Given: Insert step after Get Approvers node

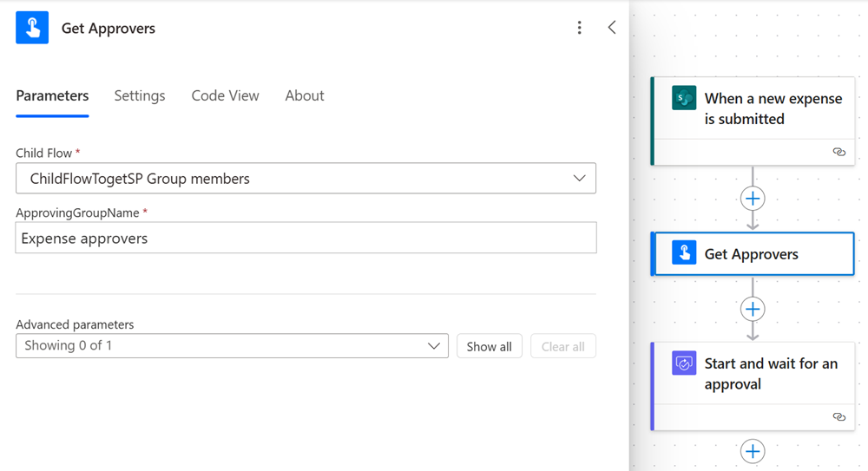Looking at the screenshot, I should pos(753,309).
